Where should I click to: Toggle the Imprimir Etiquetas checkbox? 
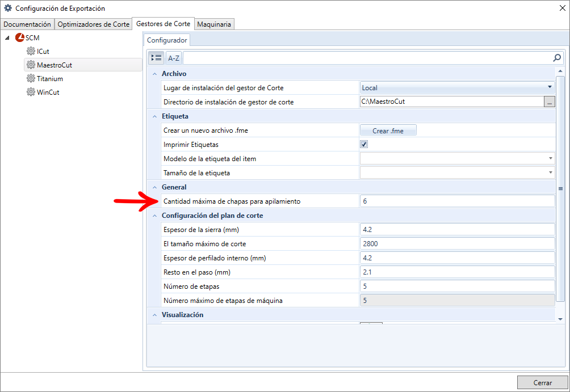[x=364, y=144]
